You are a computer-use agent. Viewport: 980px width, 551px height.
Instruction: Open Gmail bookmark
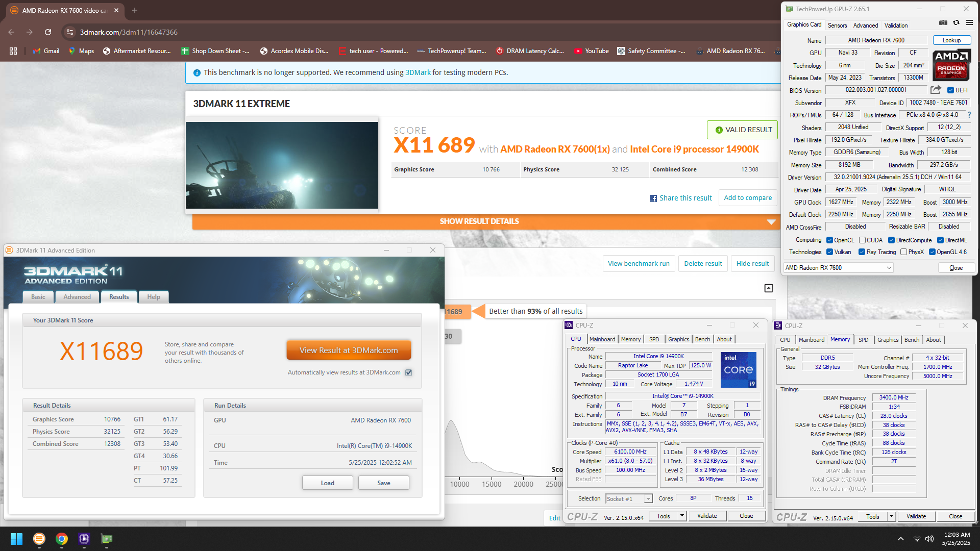click(46, 51)
